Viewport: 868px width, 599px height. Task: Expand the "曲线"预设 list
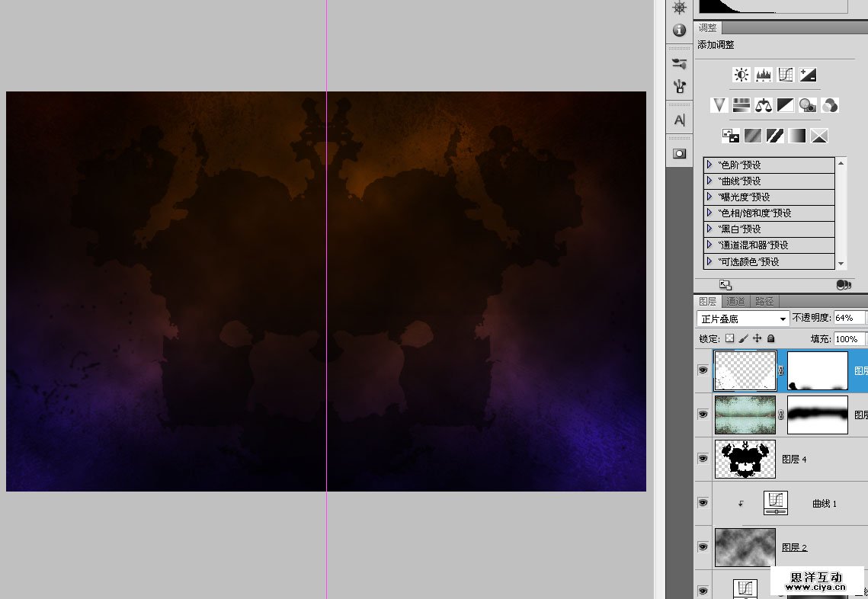tap(709, 181)
